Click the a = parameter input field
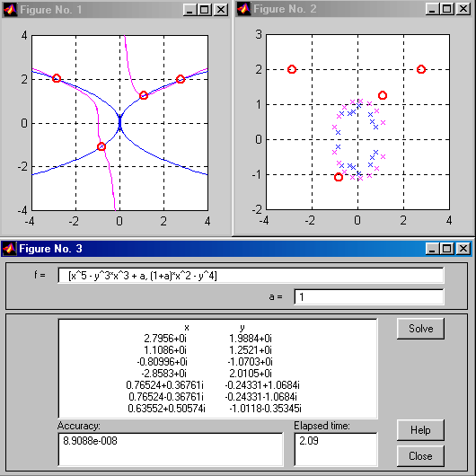476x476 pixels. 369,297
